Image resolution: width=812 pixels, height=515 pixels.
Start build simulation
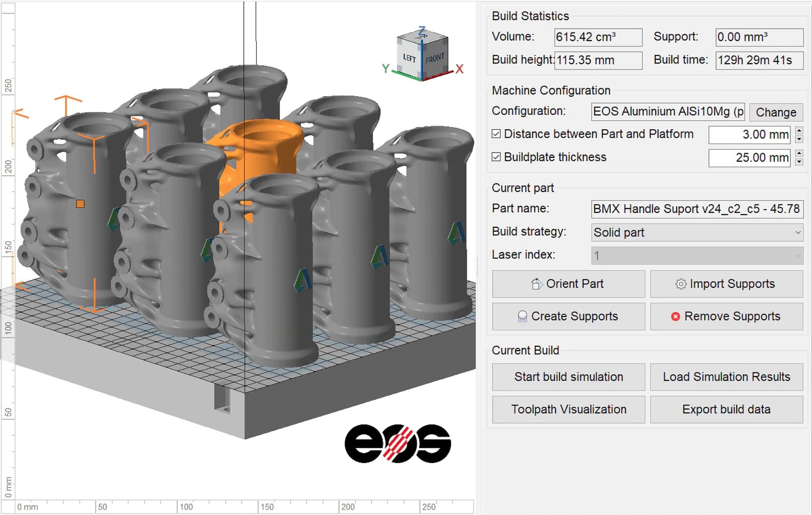[x=568, y=377]
